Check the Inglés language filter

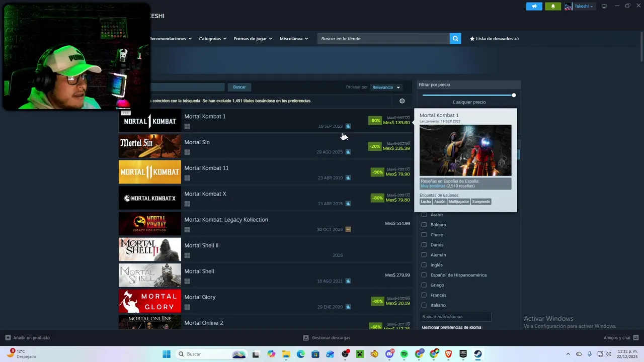[424, 265]
